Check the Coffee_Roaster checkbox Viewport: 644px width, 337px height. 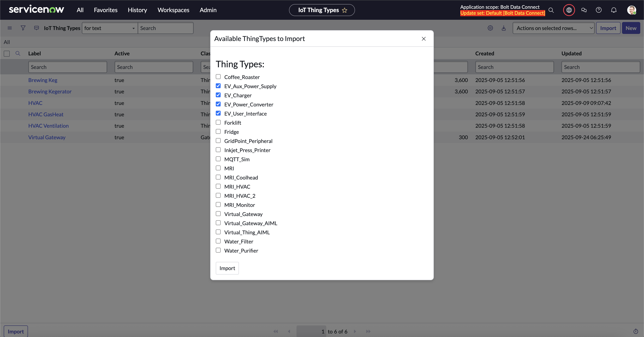(x=218, y=76)
